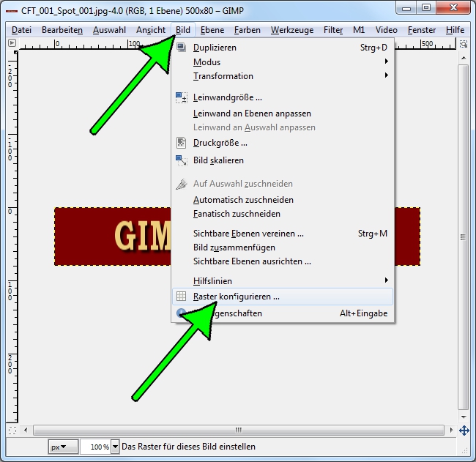Open the Werkzeuge menu
Viewport: 476px width, 462px height.
(x=292, y=30)
